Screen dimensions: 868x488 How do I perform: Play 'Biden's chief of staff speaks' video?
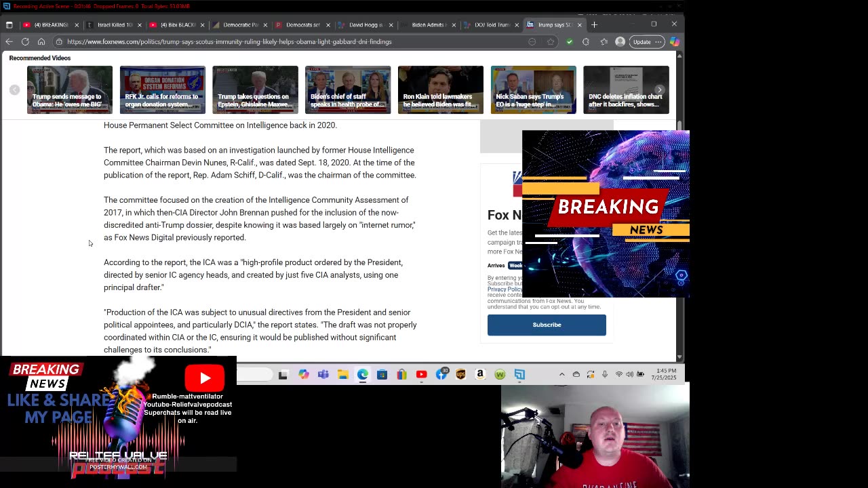[348, 89]
